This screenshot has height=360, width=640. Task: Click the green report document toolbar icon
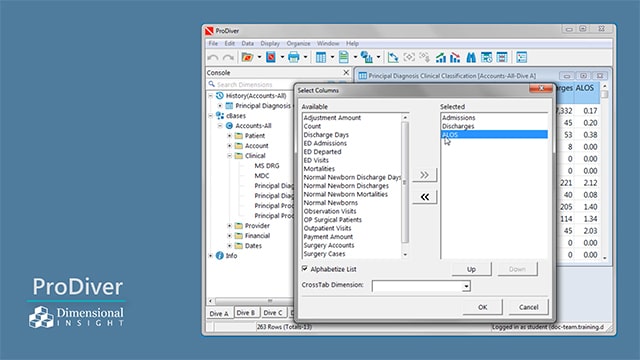[344, 57]
